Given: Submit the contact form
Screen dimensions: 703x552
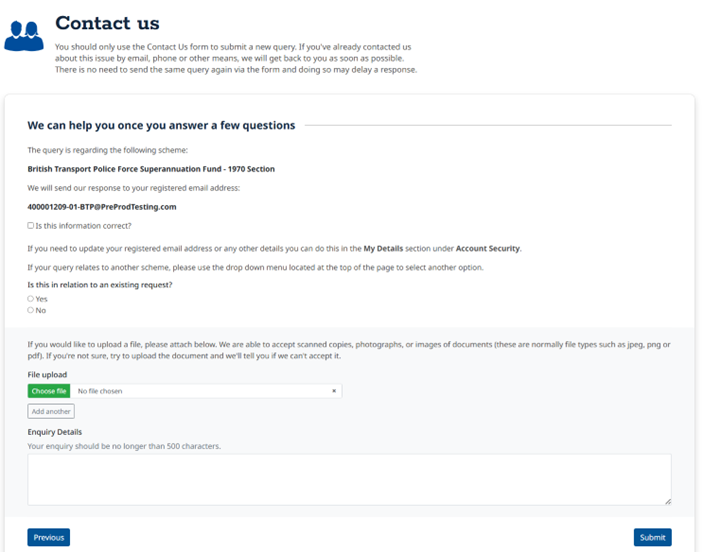Looking at the screenshot, I should 652,537.
